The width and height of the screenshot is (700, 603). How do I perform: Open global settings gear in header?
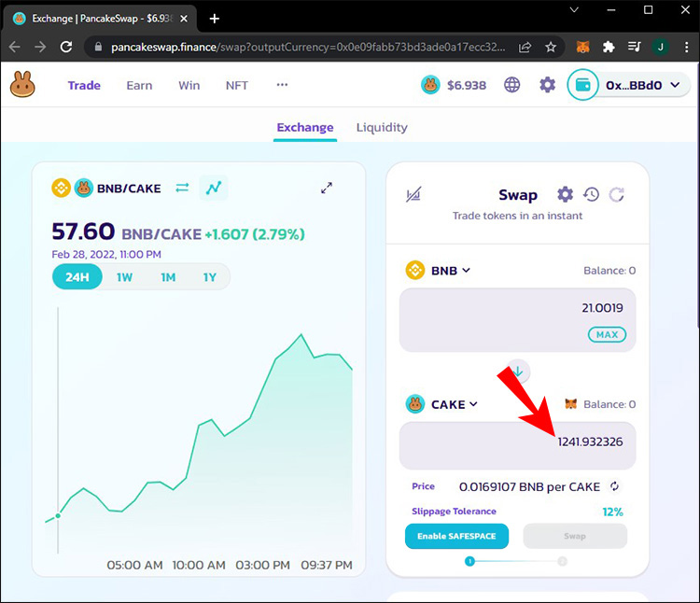click(x=547, y=84)
